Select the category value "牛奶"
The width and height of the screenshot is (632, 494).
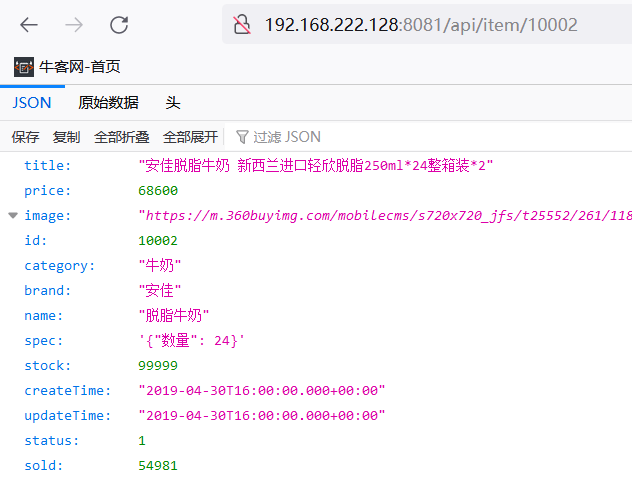point(160,266)
